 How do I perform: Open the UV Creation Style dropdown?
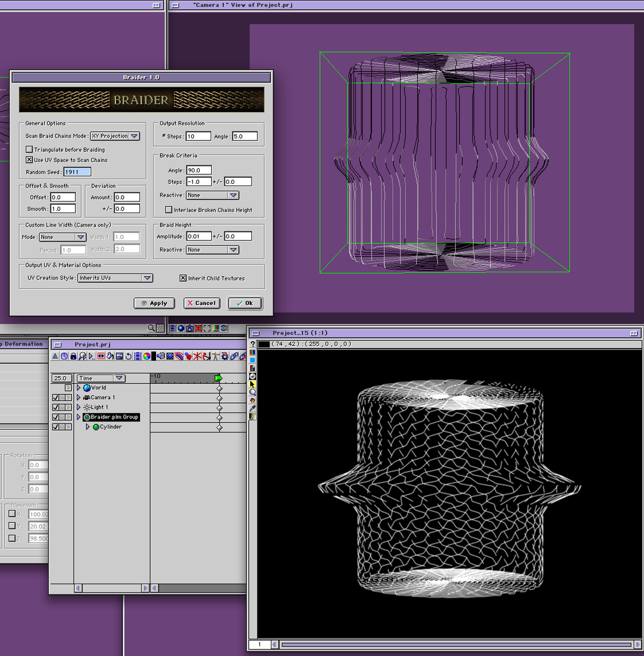pyautogui.click(x=115, y=278)
